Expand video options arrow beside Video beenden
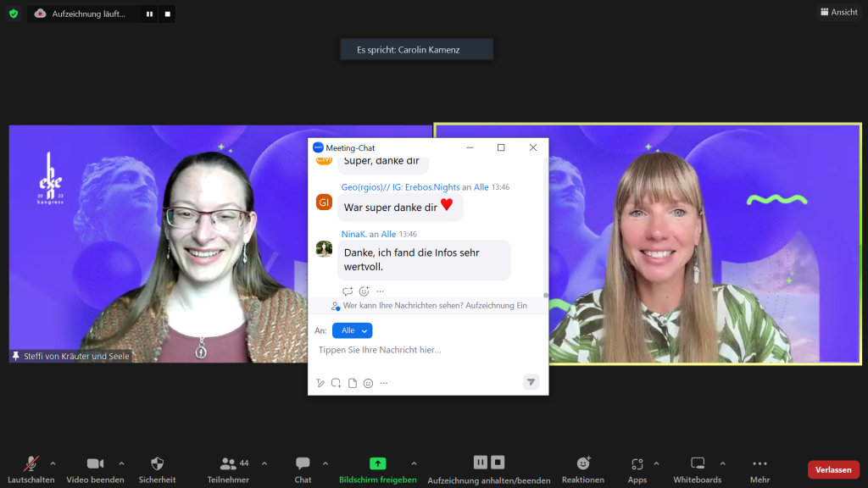Viewport: 868px width, 488px height. [121, 463]
